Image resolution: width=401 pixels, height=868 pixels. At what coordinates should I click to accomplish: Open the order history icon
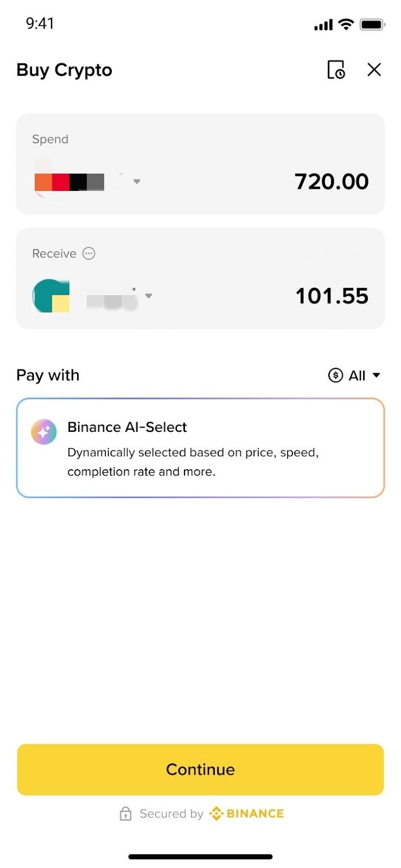pos(336,69)
